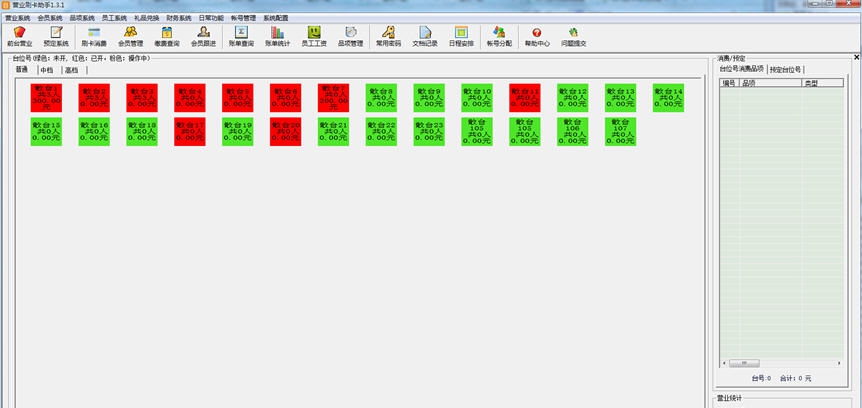Open the 礼品兑换 menu

(147, 18)
